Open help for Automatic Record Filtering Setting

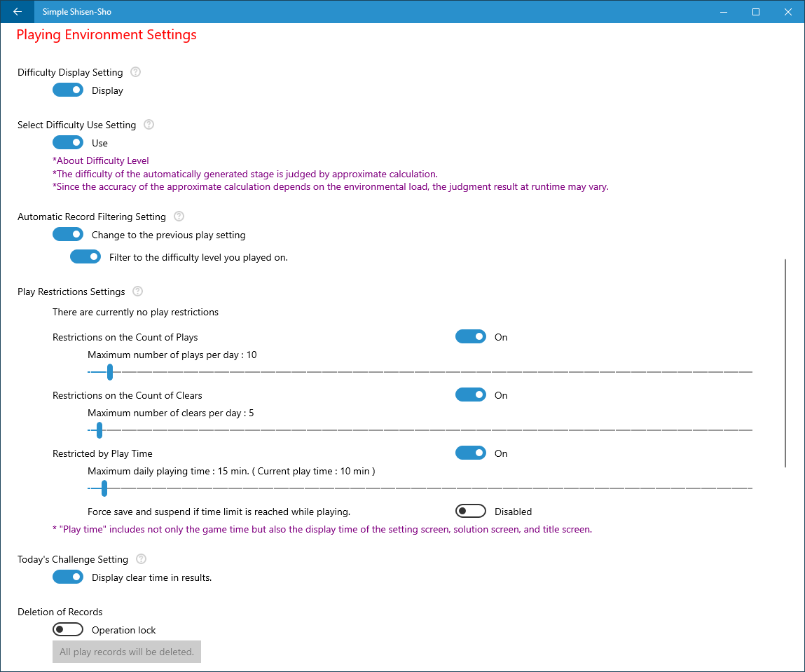[179, 216]
